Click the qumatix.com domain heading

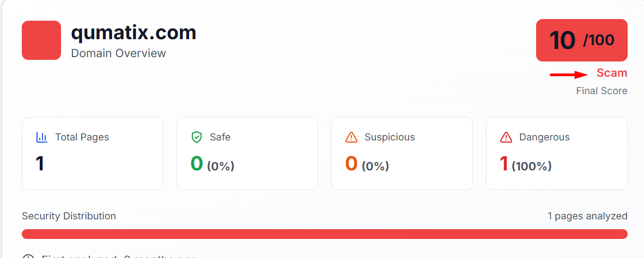(133, 33)
